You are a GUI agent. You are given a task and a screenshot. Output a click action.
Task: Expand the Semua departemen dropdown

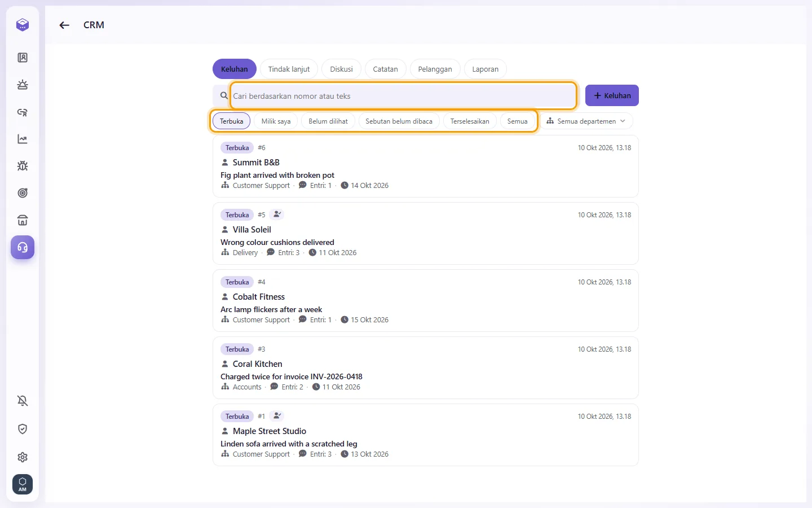(586, 121)
